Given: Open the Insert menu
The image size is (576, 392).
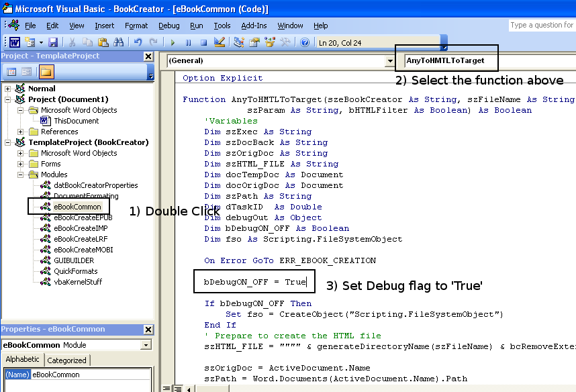Looking at the screenshot, I should pos(104,26).
